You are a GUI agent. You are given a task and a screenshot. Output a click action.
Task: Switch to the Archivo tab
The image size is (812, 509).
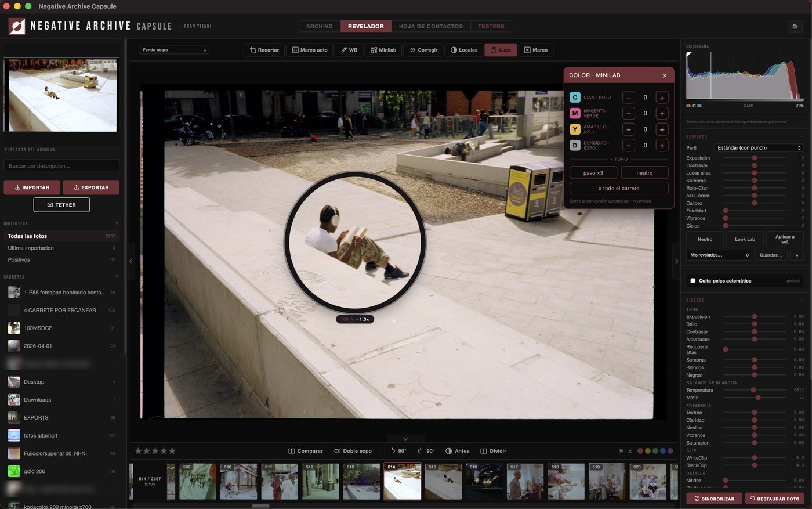pos(320,26)
